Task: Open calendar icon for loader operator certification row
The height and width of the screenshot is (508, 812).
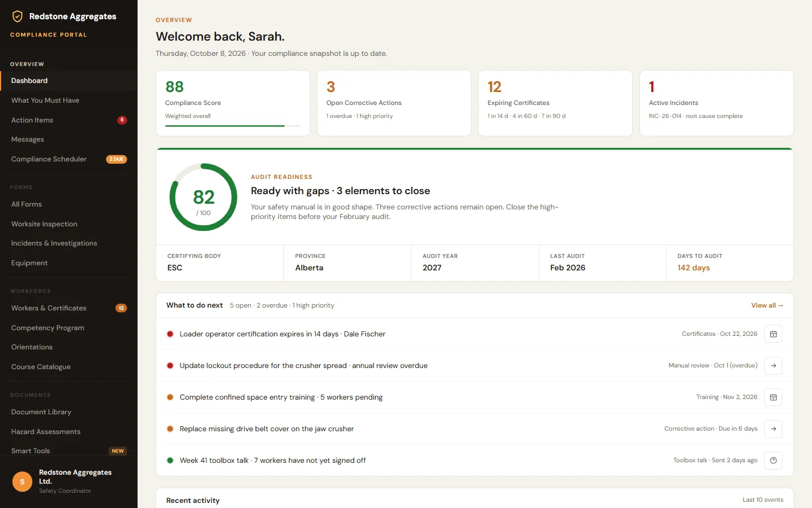Action: [773, 334]
